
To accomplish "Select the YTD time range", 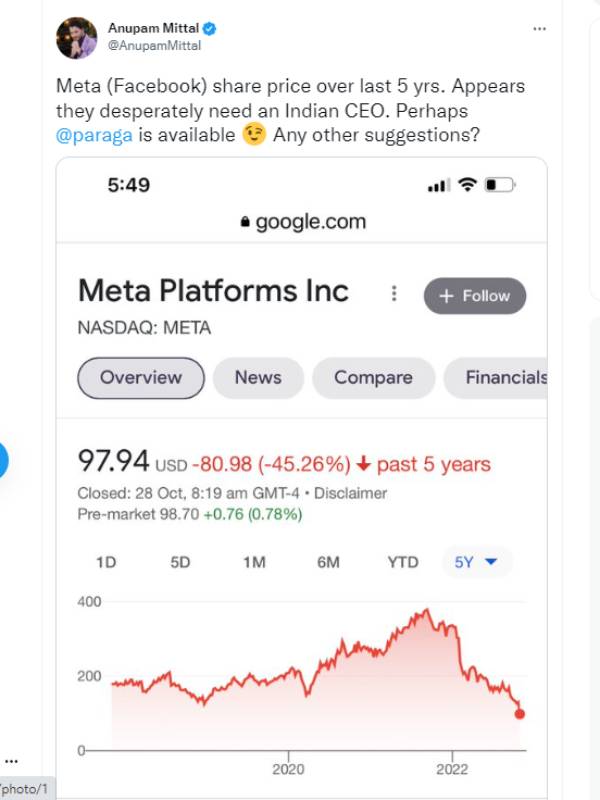I will tap(403, 562).
